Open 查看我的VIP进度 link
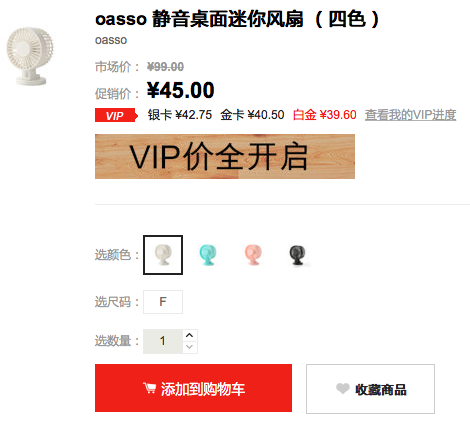This screenshot has width=470, height=431. tap(410, 115)
